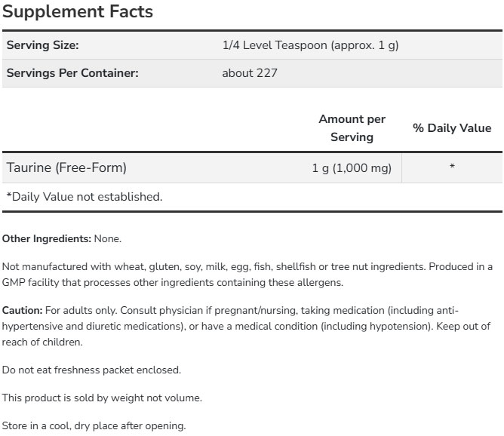
Task: Click the Daily Value not established footnote
Action: tap(85, 197)
